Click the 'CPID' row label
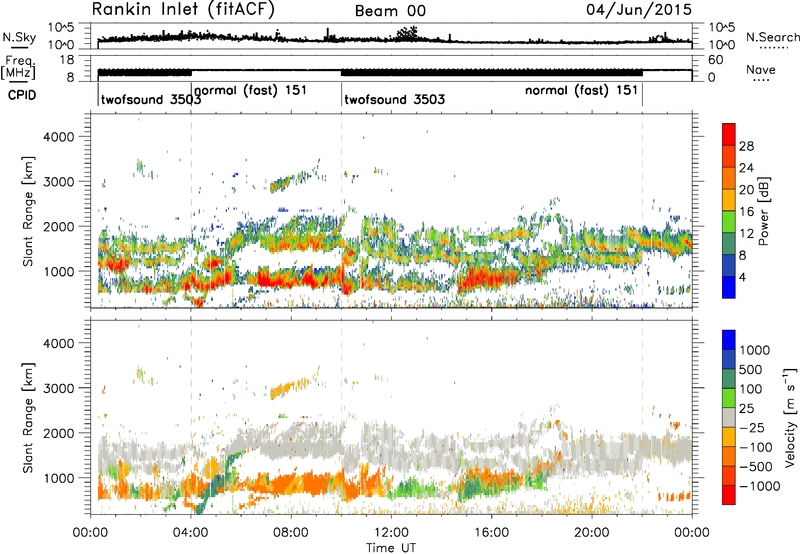 [x=22, y=95]
